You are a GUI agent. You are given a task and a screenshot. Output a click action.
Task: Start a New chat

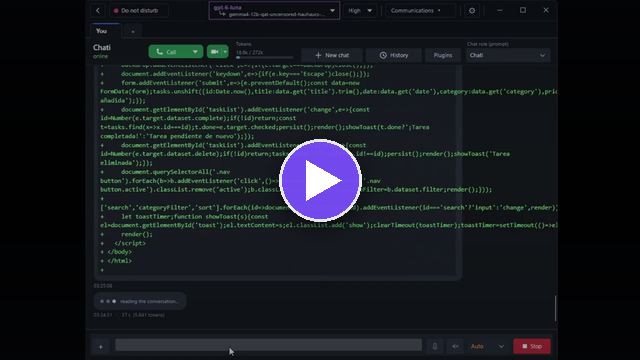[332, 55]
